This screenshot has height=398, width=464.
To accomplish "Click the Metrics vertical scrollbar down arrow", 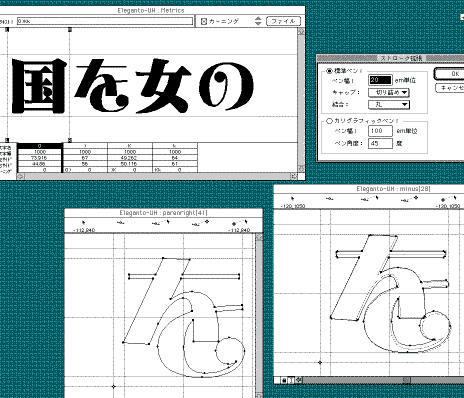I will (301, 169).
